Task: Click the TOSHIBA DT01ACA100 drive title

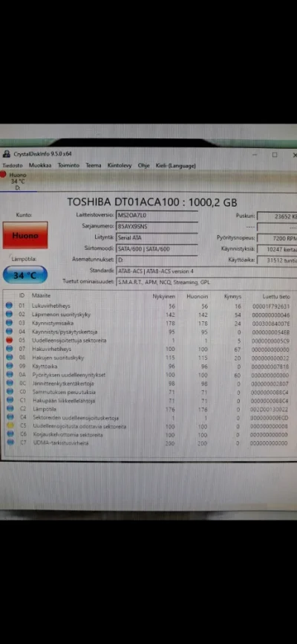Action: click(151, 202)
